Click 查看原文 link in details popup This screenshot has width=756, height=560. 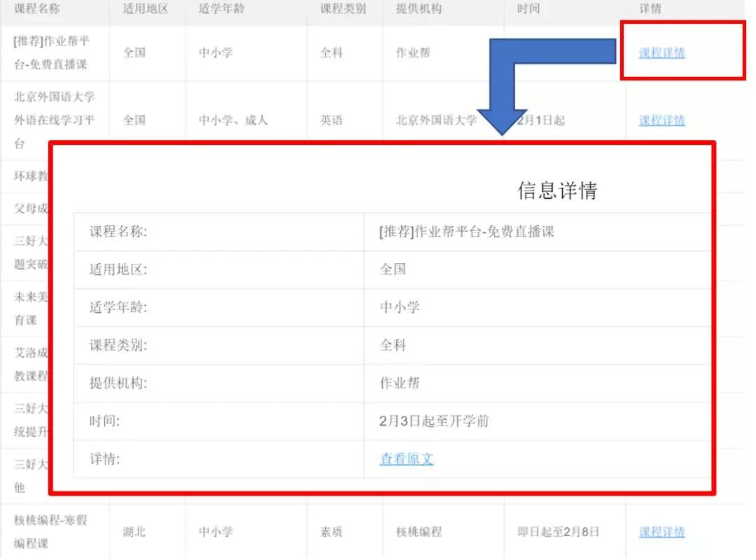407,458
